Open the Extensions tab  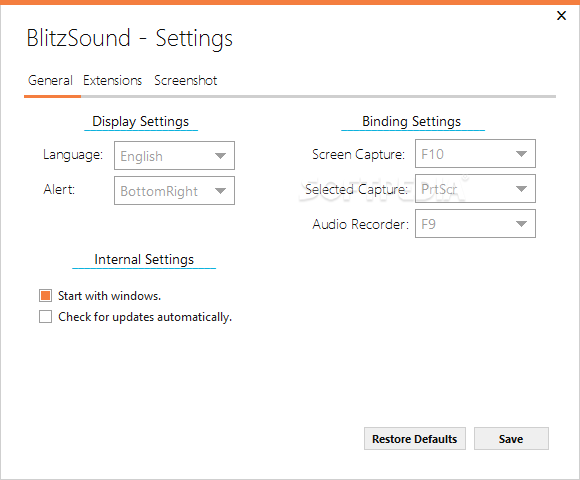(x=112, y=80)
